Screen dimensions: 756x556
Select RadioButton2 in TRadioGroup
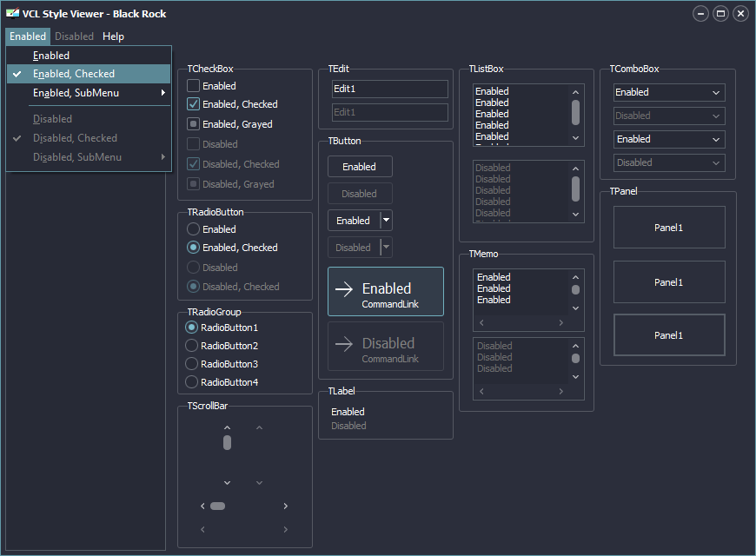[191, 346]
